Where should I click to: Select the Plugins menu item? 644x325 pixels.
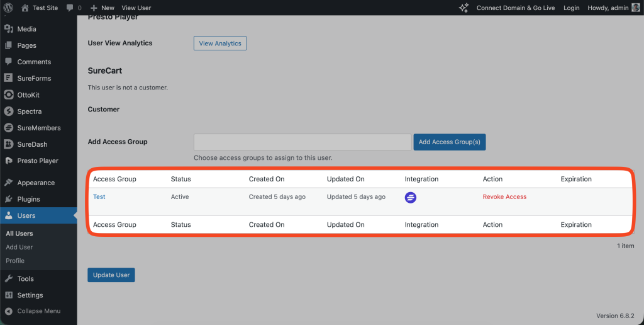click(x=28, y=199)
